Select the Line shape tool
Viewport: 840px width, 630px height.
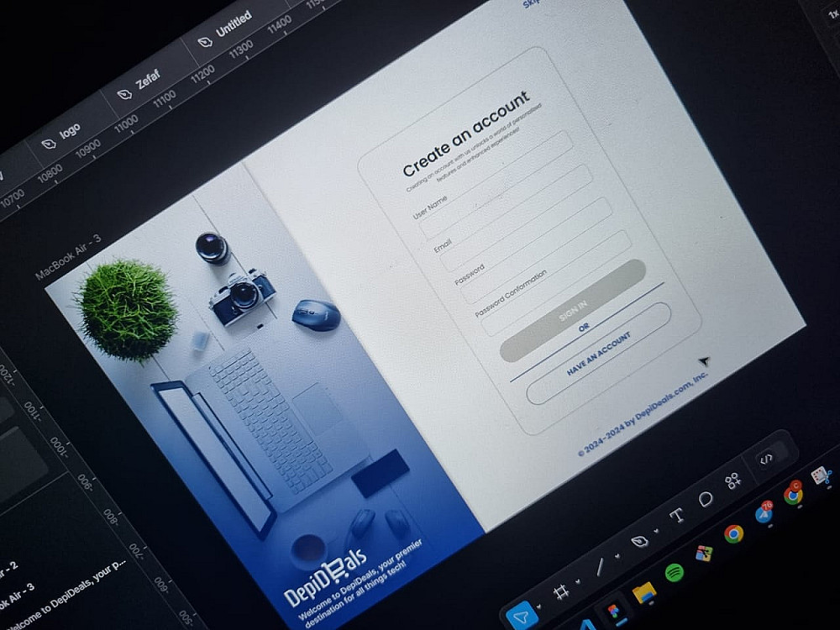(601, 567)
